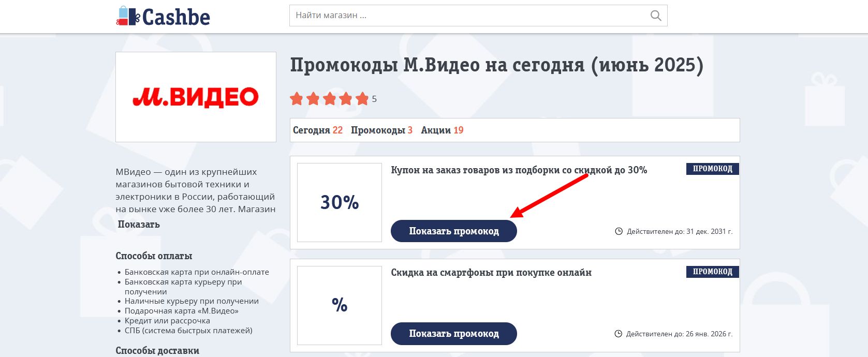Open the 30% discount thumbnail
The image size is (868, 357).
coord(340,202)
